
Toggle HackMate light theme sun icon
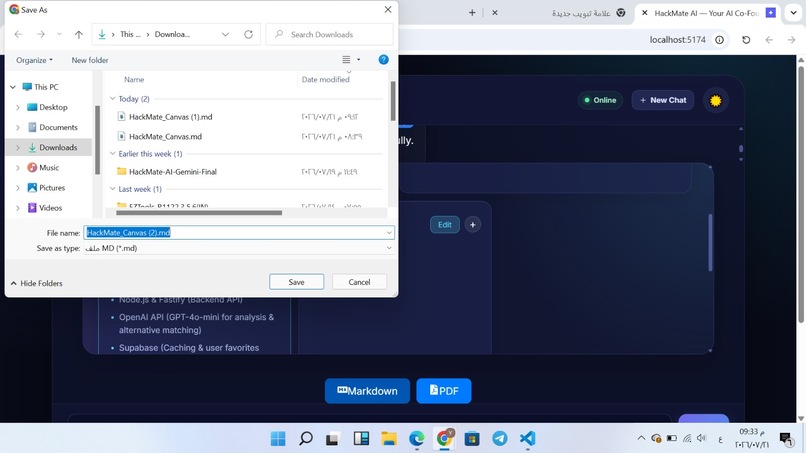(716, 100)
